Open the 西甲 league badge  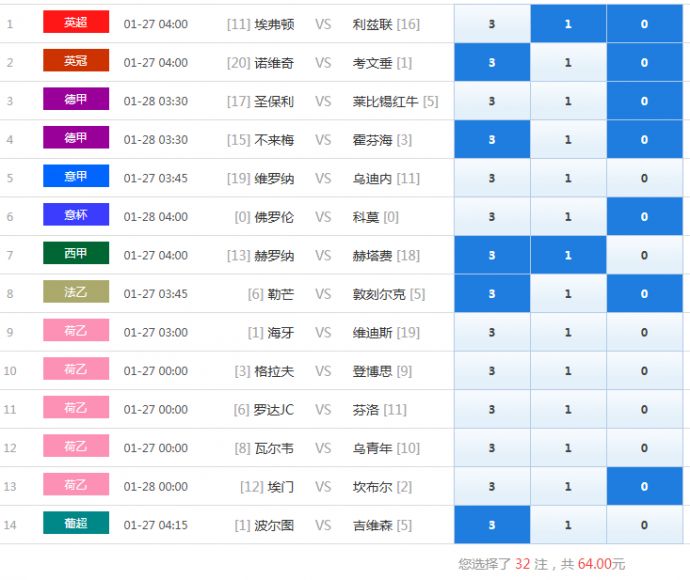click(75, 254)
